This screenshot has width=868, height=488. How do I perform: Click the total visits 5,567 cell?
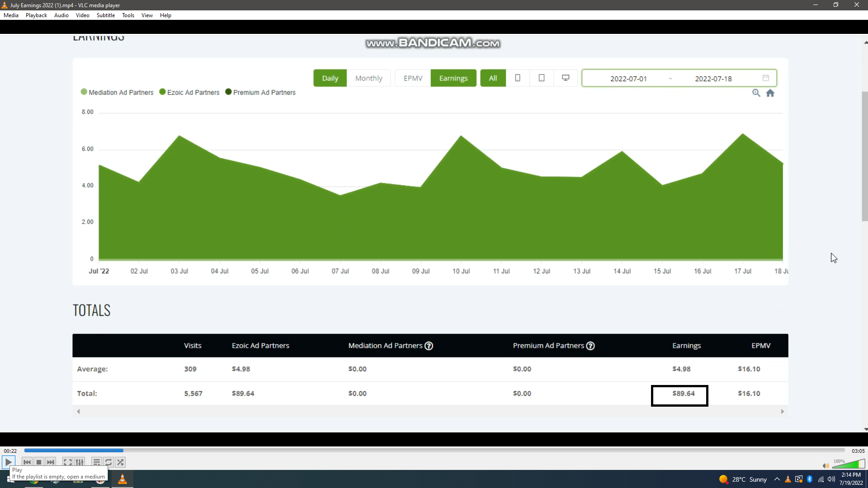(x=193, y=394)
